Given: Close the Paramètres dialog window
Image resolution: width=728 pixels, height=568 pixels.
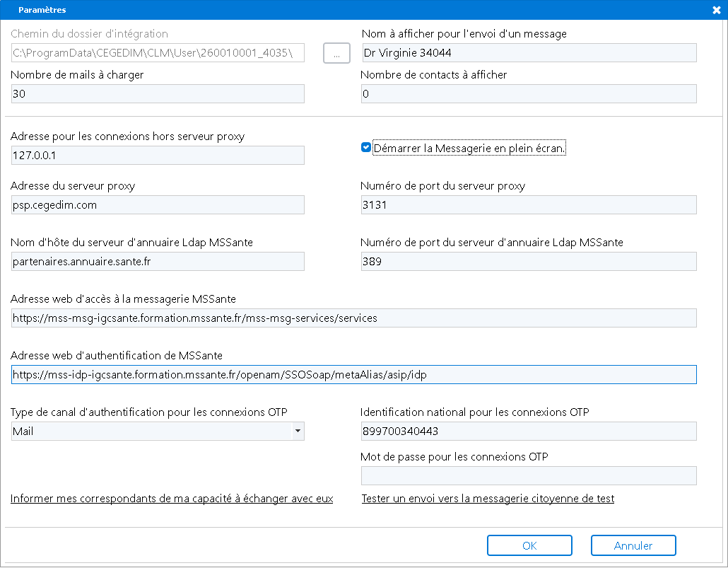Looking at the screenshot, I should (x=716, y=9).
